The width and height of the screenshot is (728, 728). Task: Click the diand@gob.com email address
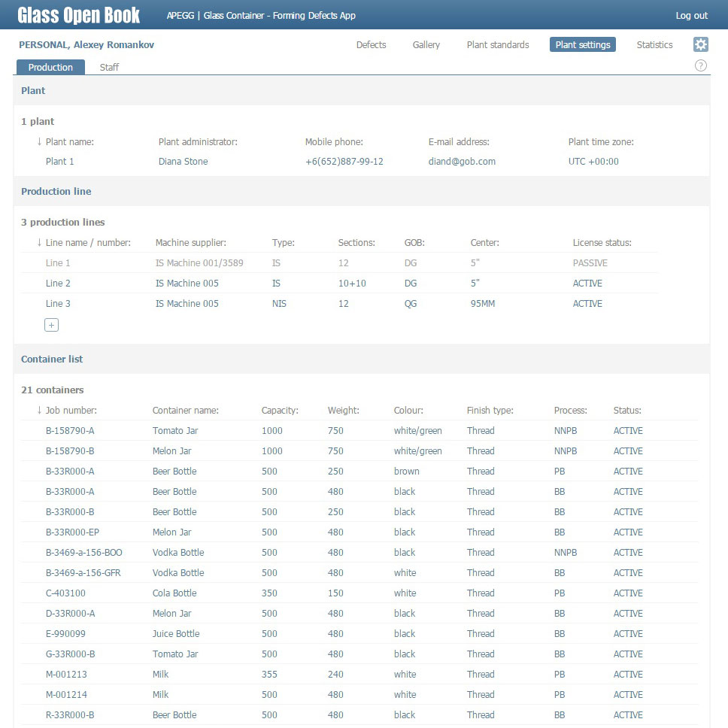462,162
